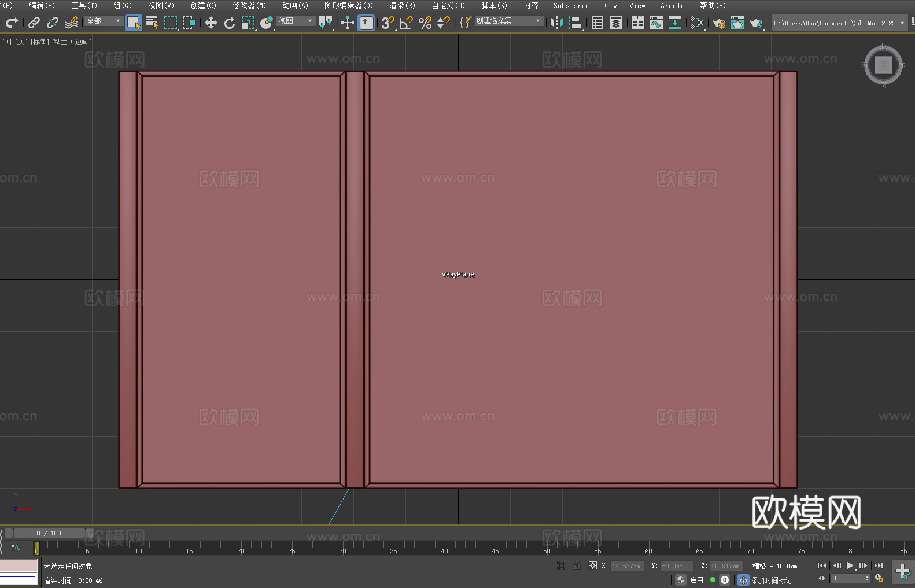This screenshot has width=915, height=588.
Task: Click the Schematic View icon
Action: click(x=675, y=23)
